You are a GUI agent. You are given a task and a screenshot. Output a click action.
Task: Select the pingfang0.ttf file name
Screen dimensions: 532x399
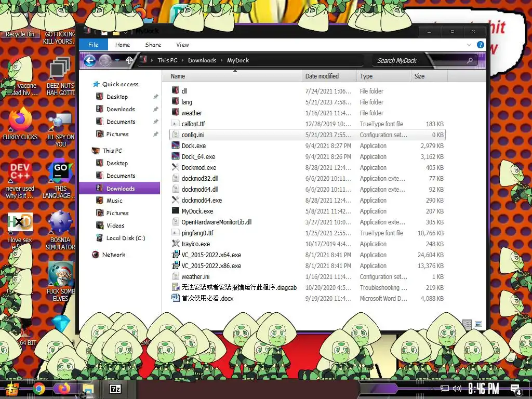tap(197, 233)
